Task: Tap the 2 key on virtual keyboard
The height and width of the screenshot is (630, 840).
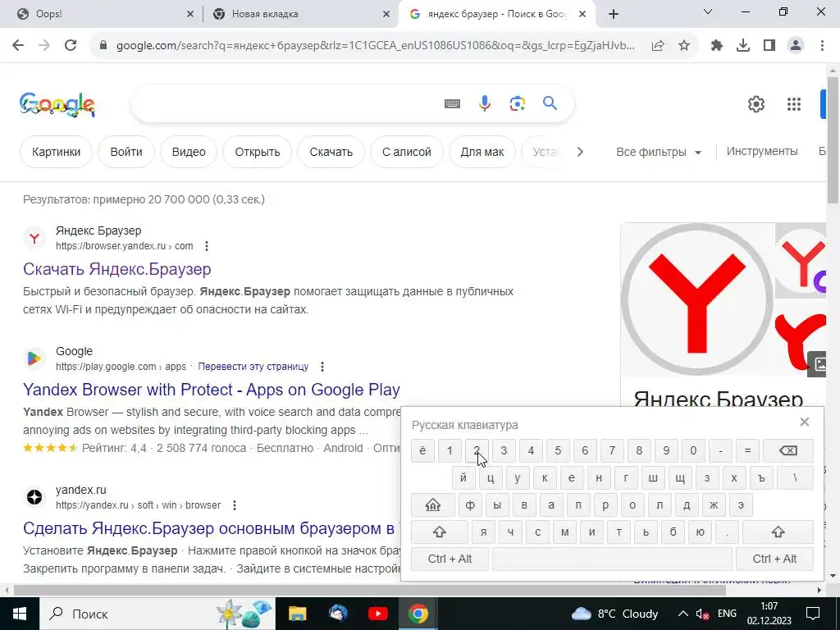Action: point(477,450)
